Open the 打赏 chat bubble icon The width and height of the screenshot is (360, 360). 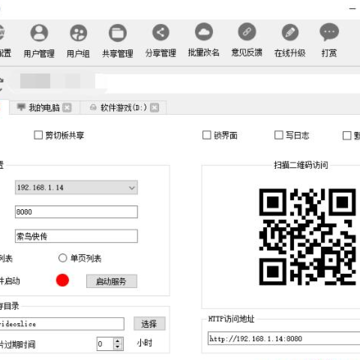point(329,32)
